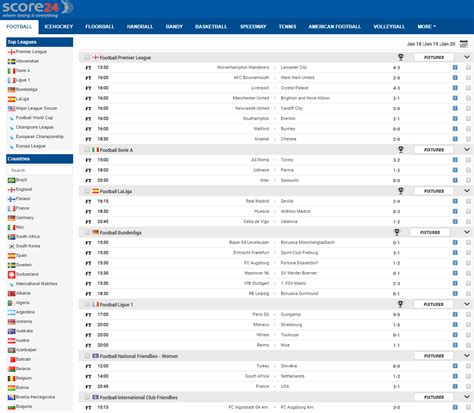This screenshot has width=474, height=413.
Task: Open Champions League link in Top Leagues
Action: (34, 127)
